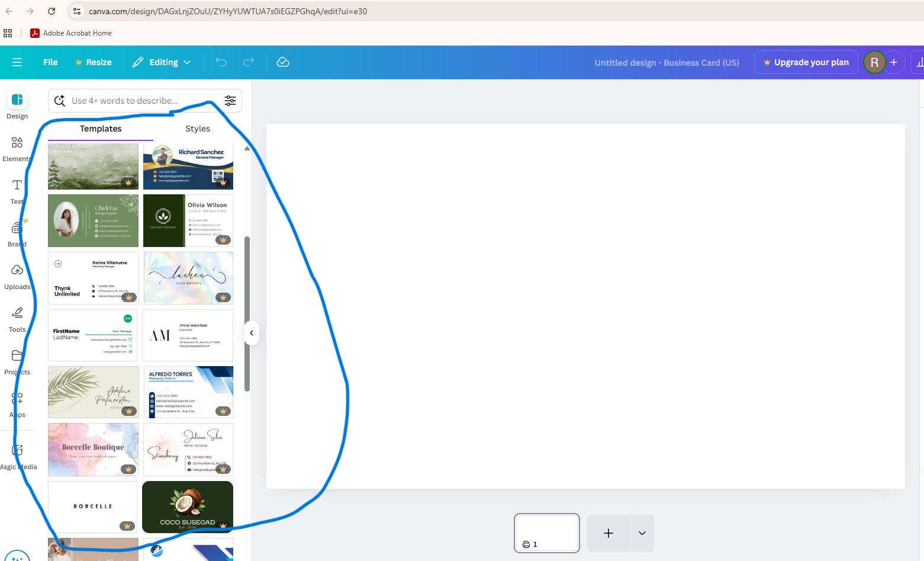Click the templates panel scrollbar
This screenshot has height=561, width=924.
tap(247, 314)
